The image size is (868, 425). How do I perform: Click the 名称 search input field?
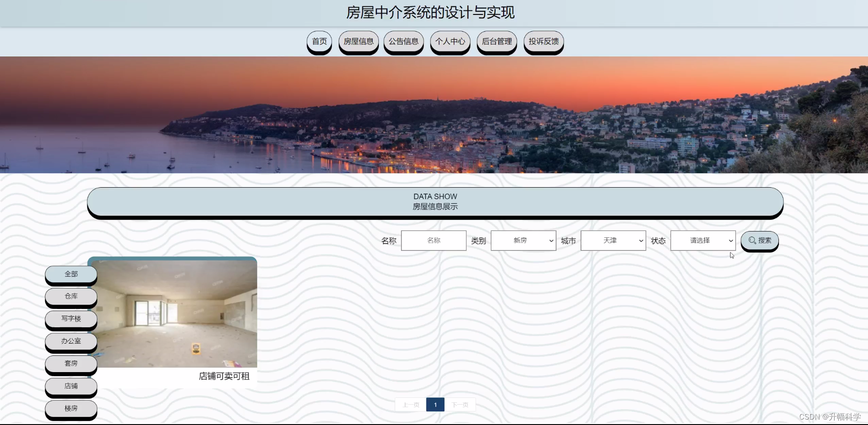[433, 240]
